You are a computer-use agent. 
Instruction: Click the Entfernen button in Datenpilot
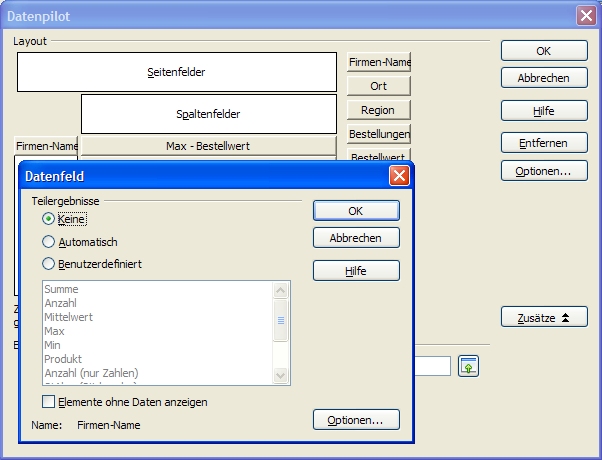click(x=544, y=143)
